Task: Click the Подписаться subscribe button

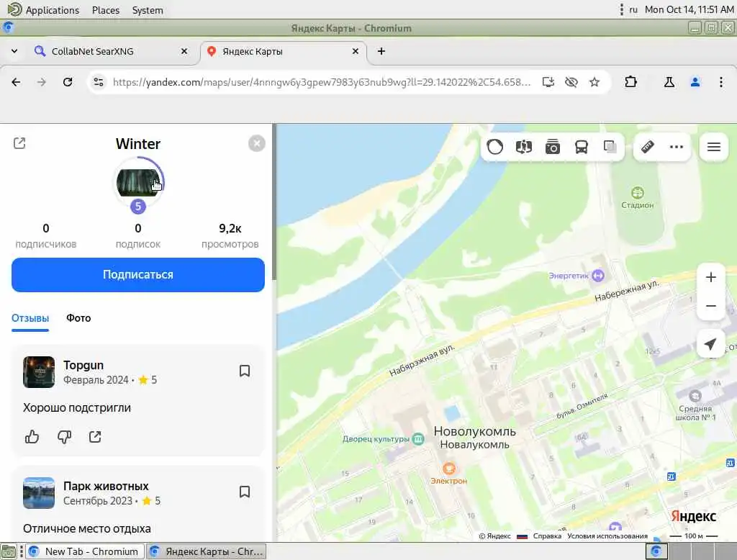Action: pos(138,274)
